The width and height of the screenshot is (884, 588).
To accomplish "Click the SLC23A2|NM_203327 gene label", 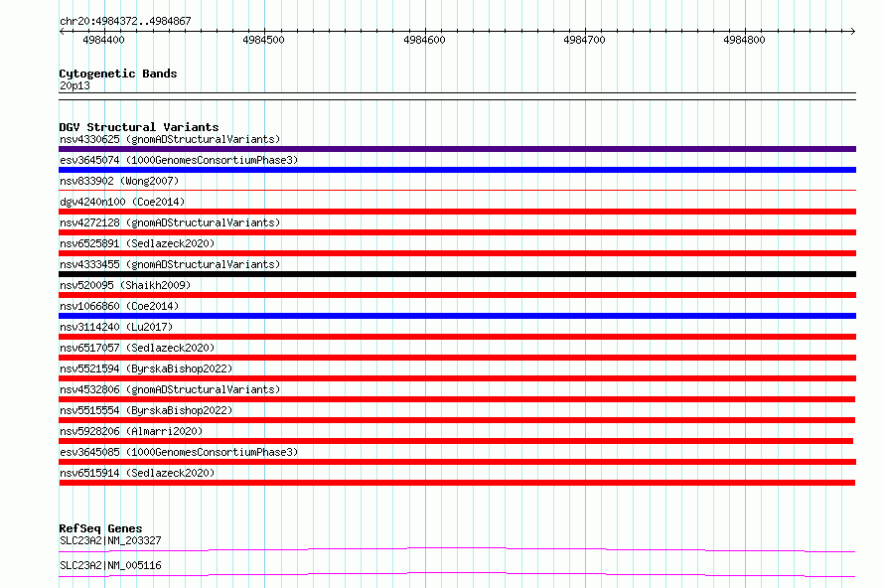I will pyautogui.click(x=110, y=540).
